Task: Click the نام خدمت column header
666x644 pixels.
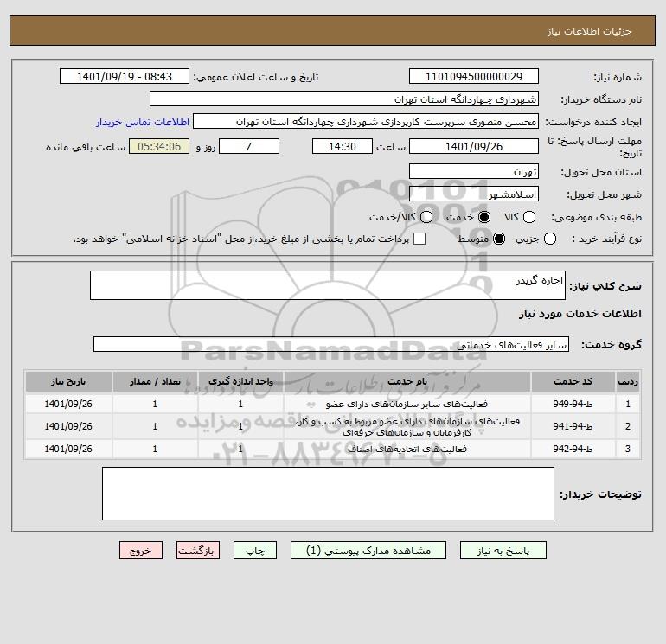Action: coord(407,381)
